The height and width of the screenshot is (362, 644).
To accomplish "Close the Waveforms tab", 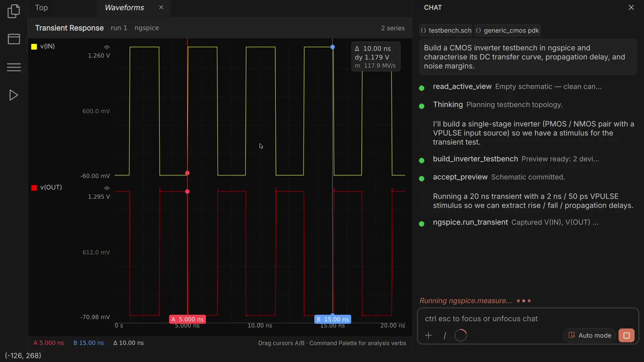I will click(x=161, y=7).
